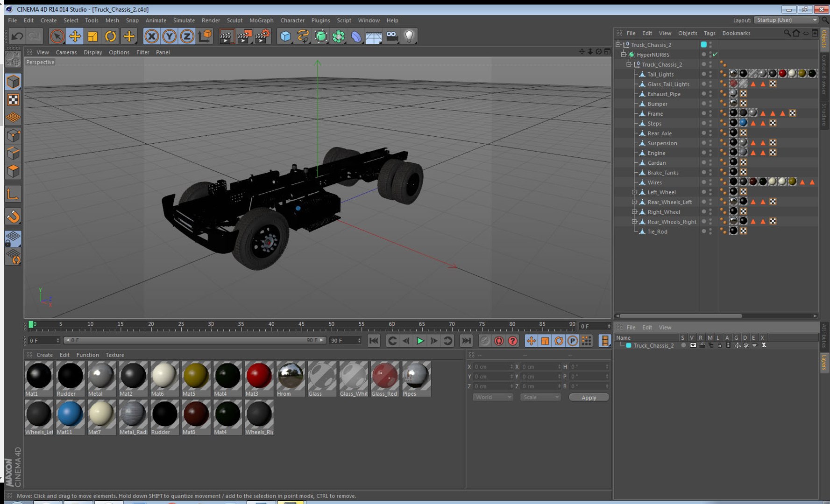
Task: Expand the Rear_Wheels_Left tree node
Action: (x=634, y=202)
